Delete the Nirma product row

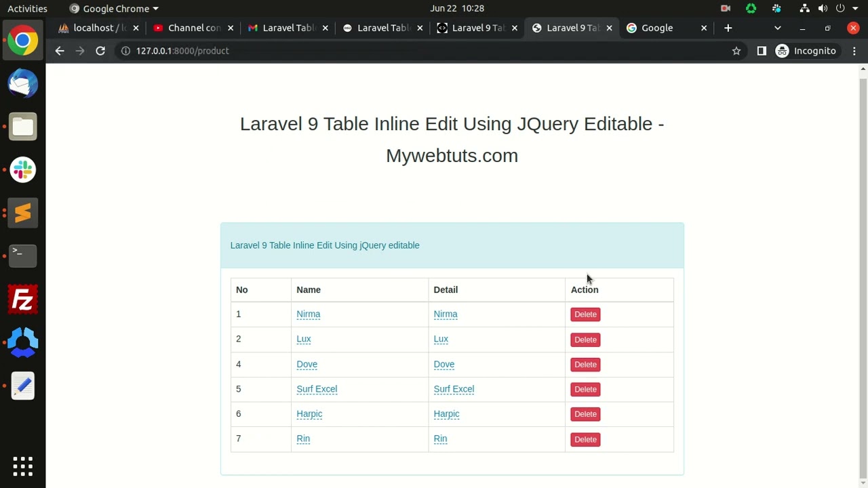coord(585,314)
